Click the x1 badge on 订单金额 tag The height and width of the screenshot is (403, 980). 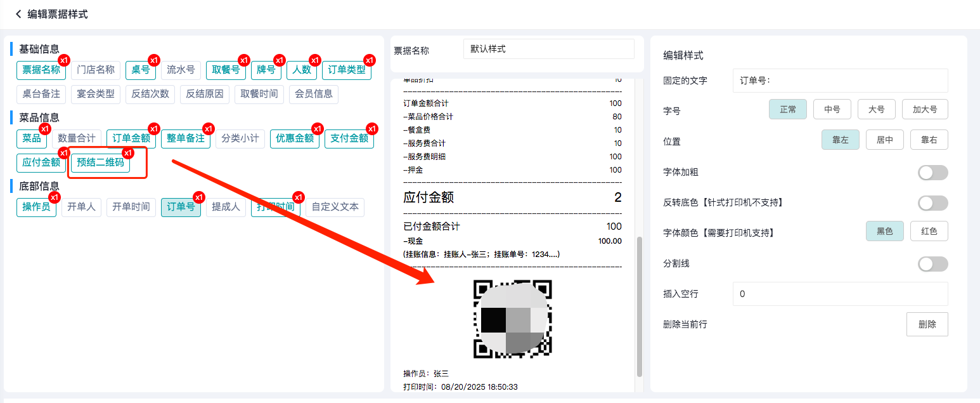153,129
